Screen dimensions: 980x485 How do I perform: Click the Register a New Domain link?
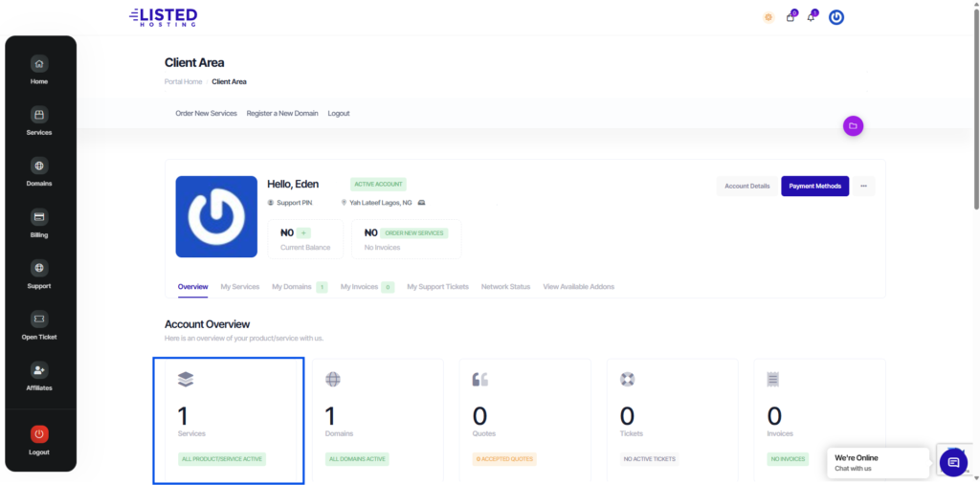(x=282, y=113)
